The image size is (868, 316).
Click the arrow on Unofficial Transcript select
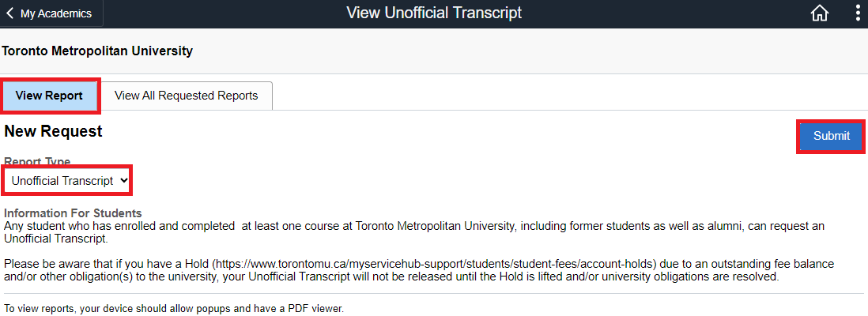pyautogui.click(x=123, y=181)
